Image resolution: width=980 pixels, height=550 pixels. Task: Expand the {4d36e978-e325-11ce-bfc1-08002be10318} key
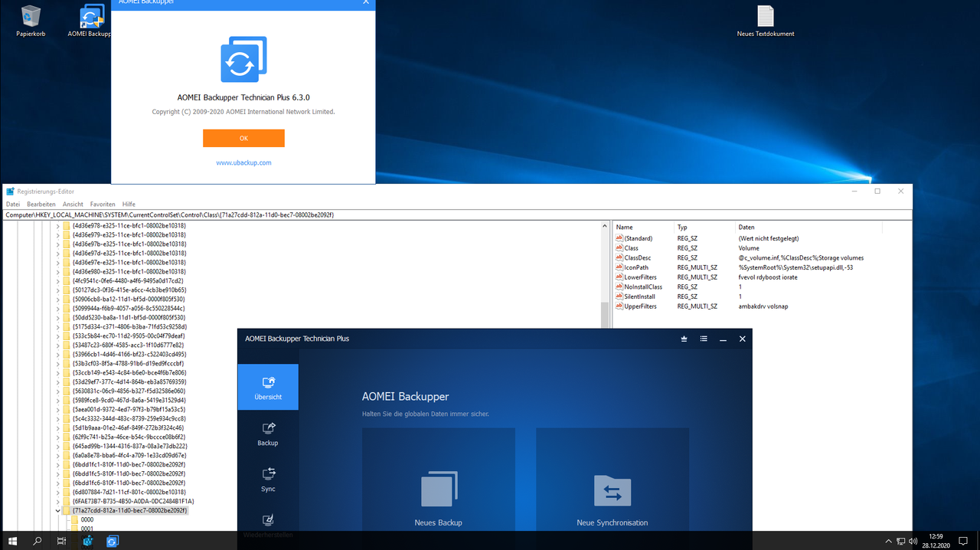point(58,226)
